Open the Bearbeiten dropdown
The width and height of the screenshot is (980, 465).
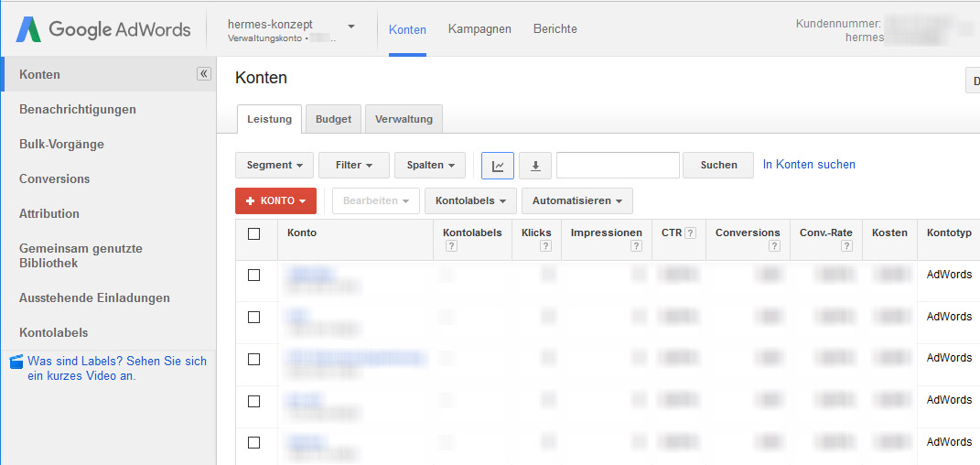point(376,200)
